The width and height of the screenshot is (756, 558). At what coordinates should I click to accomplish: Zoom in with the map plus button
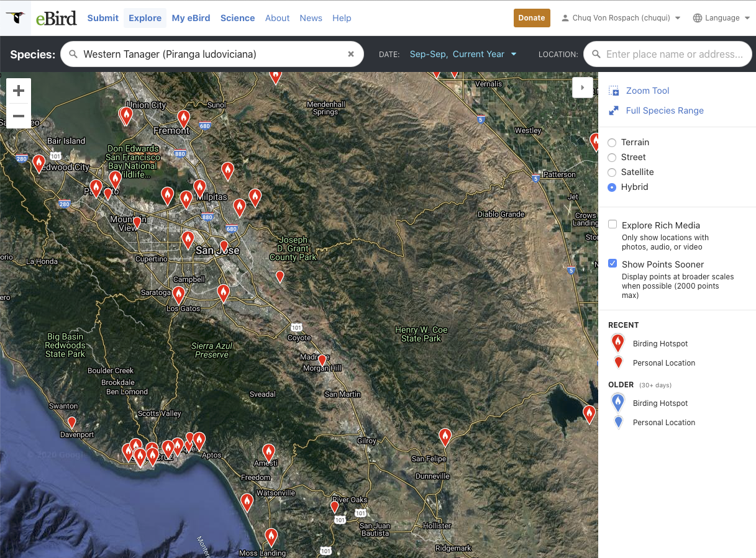pos(19,91)
